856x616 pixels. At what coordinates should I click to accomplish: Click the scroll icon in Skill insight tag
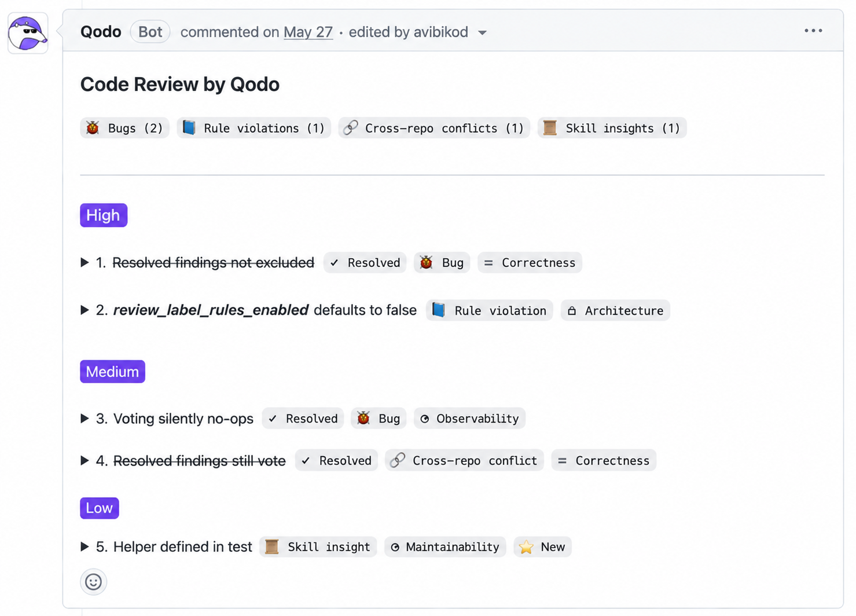click(272, 547)
